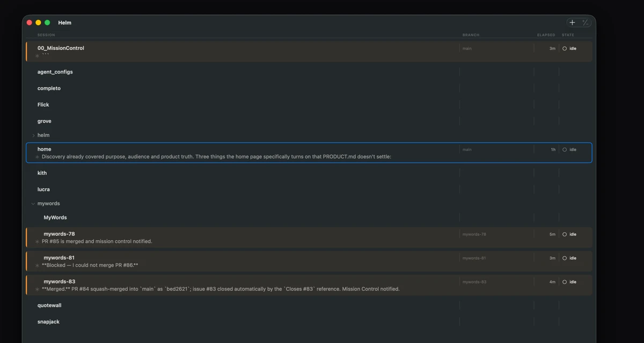
Task: Click asterisk icon in mywords-78 row
Action: point(37,242)
